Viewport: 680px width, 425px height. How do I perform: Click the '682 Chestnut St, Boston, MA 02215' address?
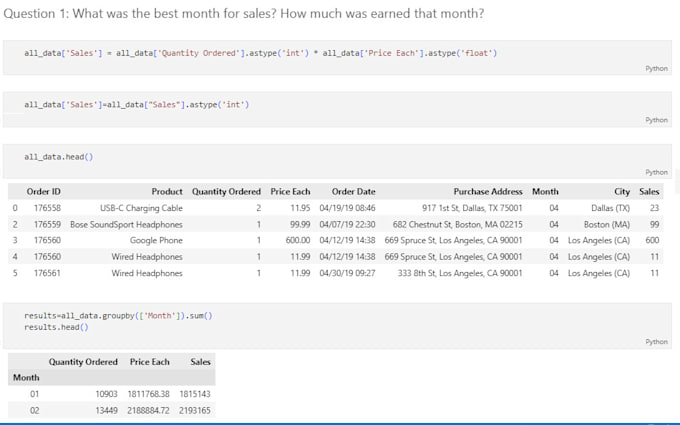pos(458,225)
